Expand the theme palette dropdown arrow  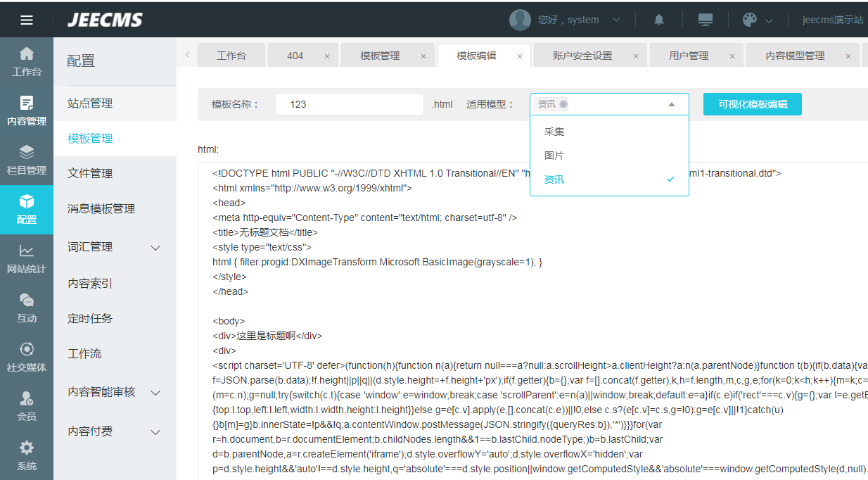pos(769,20)
